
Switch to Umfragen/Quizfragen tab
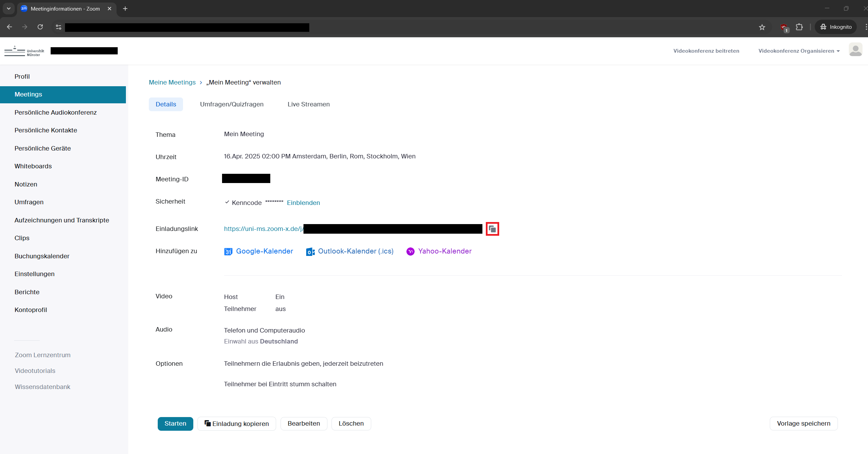[x=232, y=104]
